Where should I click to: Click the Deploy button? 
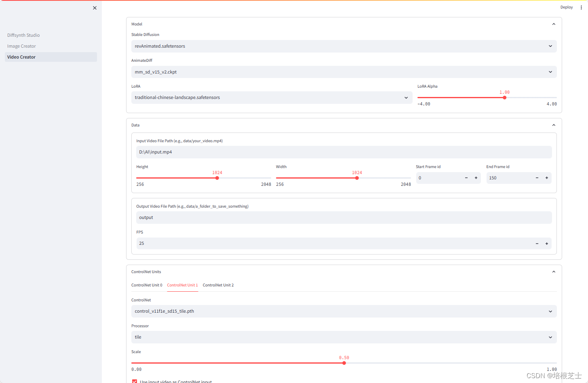click(566, 7)
